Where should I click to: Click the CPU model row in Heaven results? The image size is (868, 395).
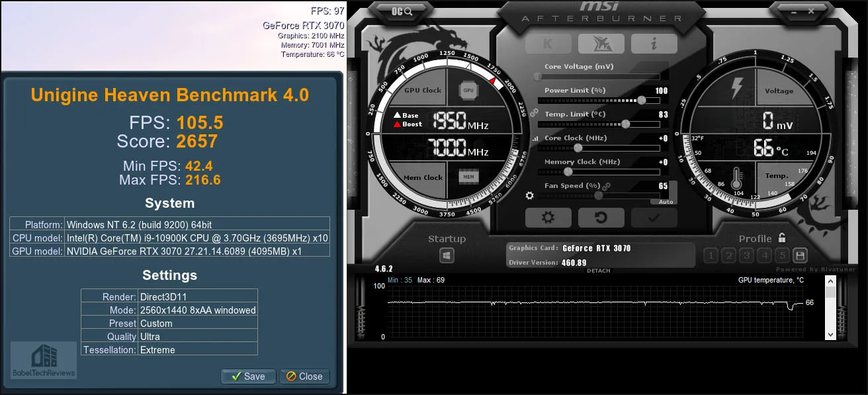[169, 238]
